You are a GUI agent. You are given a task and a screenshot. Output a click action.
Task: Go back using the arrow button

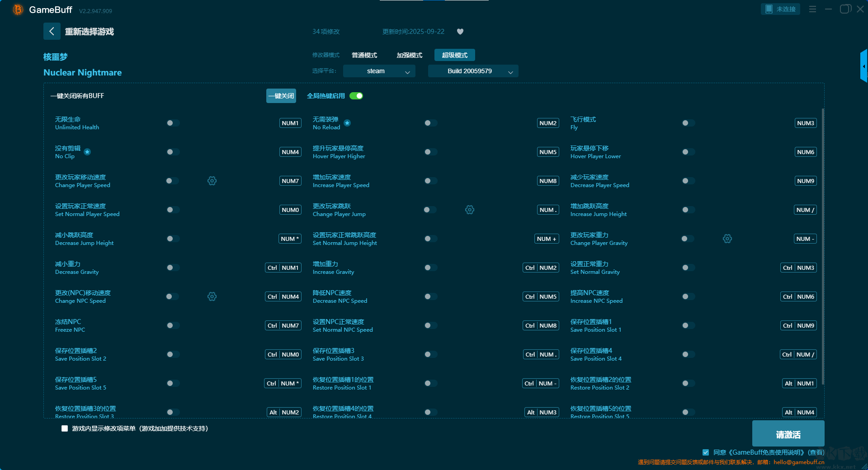(x=52, y=31)
